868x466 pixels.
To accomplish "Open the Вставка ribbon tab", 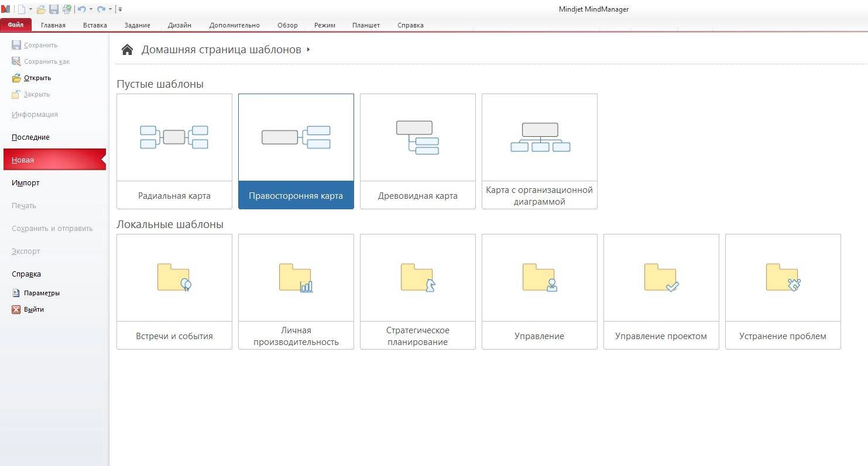I will [95, 25].
